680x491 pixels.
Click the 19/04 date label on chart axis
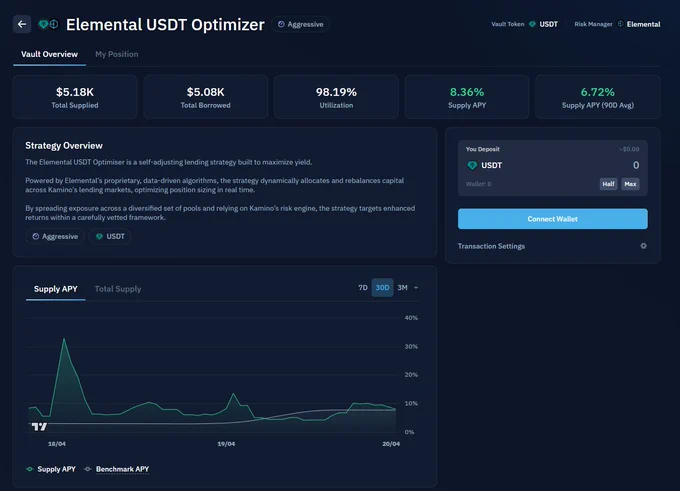[226, 444]
